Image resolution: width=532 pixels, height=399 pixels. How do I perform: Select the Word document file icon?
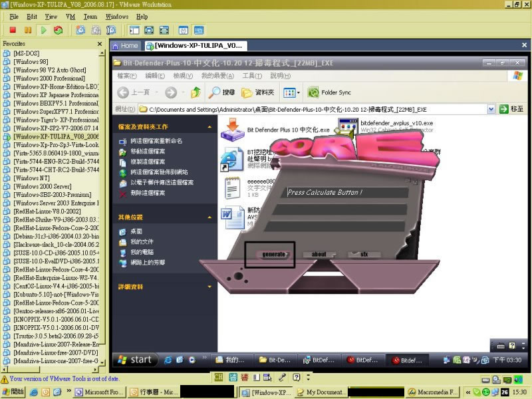pos(233,217)
